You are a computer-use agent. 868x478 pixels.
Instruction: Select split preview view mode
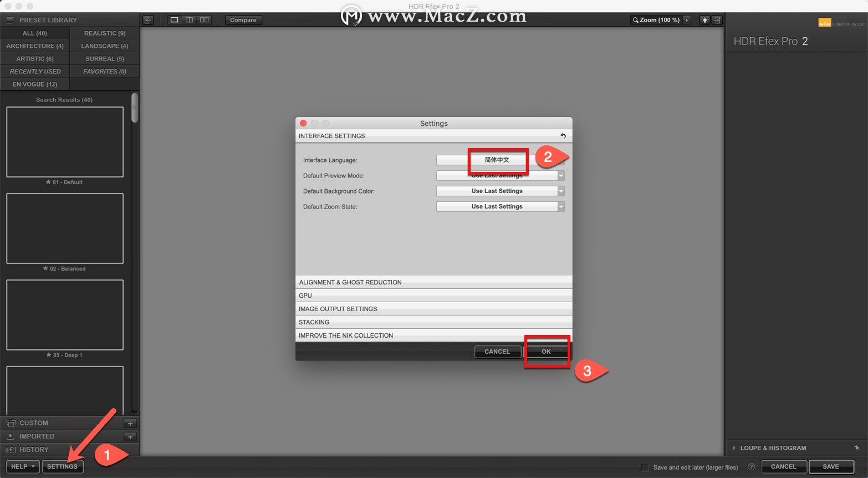point(190,20)
